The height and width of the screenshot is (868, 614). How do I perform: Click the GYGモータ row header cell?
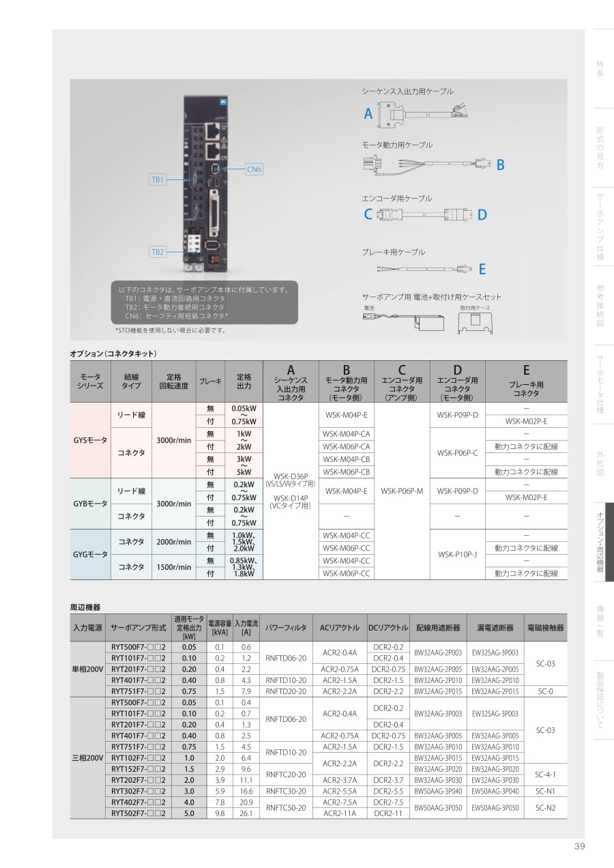90,554
